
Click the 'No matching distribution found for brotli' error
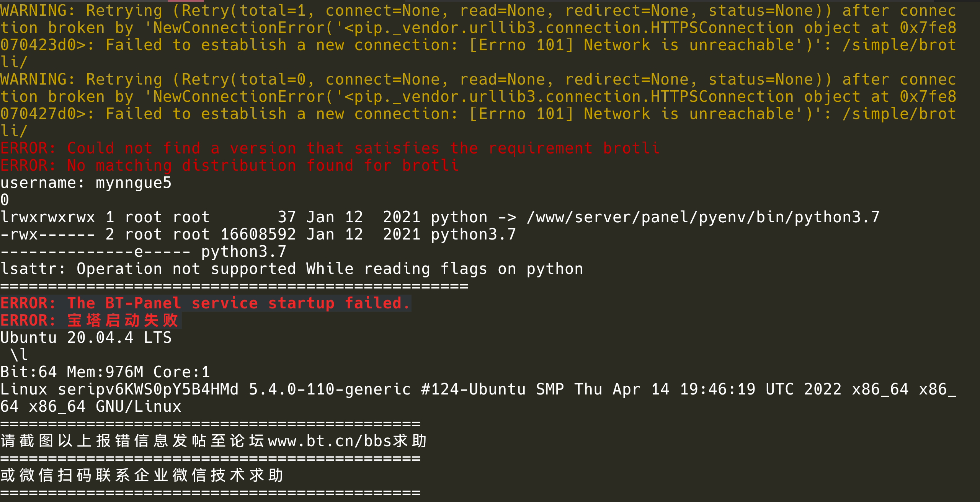tap(230, 166)
